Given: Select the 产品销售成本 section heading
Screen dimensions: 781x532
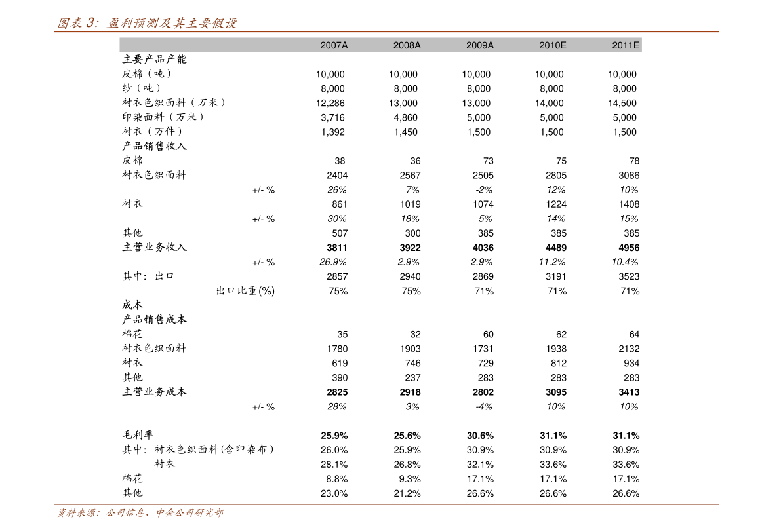Looking at the screenshot, I should click(154, 320).
